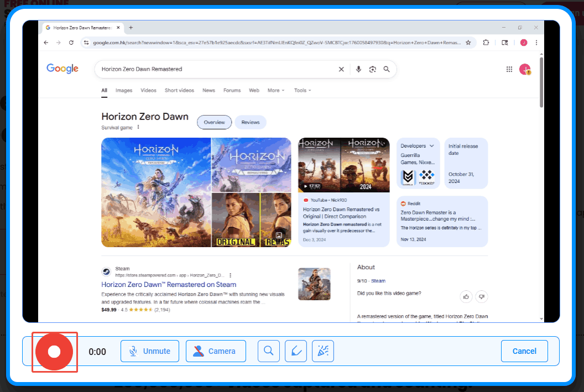
Task: Reload the Google search page
Action: pos(71,43)
